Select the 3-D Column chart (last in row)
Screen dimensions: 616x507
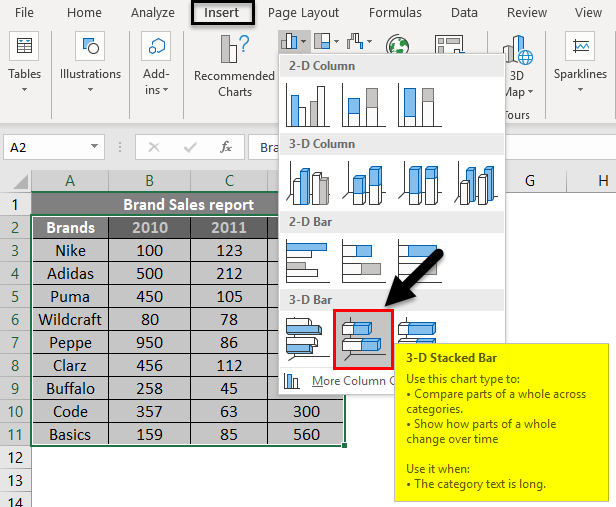click(x=477, y=182)
